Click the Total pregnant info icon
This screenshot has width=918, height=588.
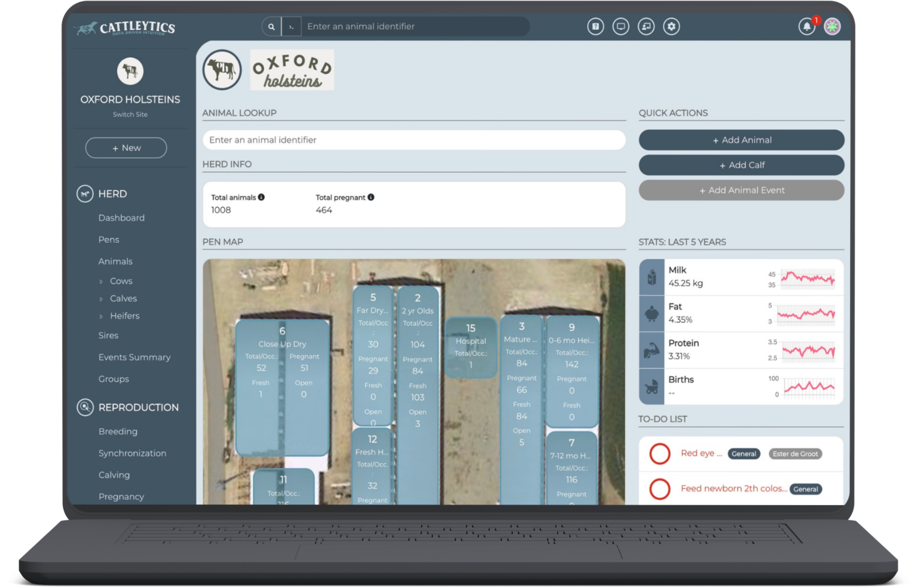371,197
